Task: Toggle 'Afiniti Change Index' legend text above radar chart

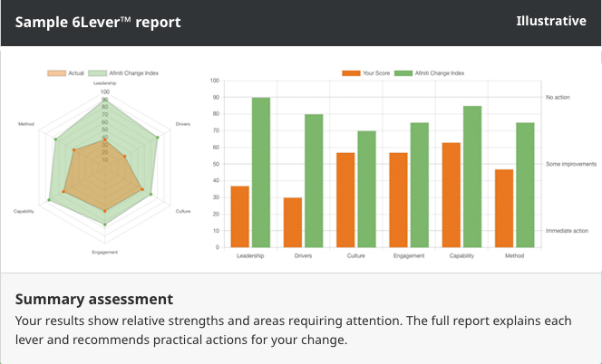Action: [133, 73]
